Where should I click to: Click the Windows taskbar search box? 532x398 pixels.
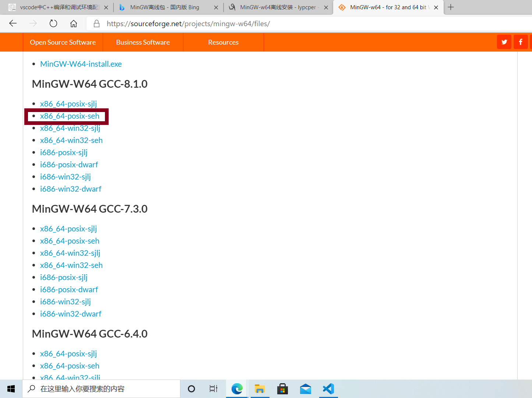[101, 389]
